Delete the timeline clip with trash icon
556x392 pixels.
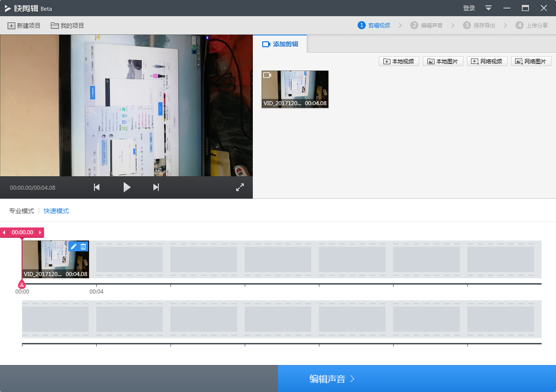[83, 246]
